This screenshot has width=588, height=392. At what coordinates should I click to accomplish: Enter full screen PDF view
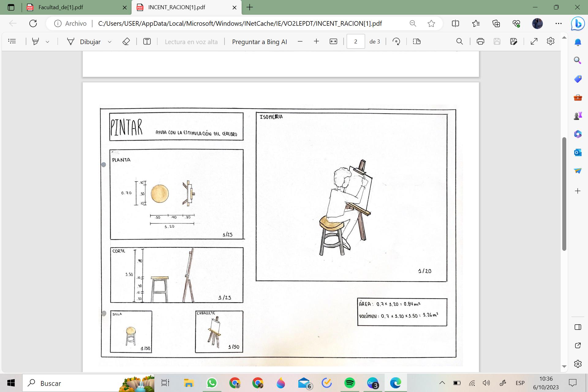534,41
